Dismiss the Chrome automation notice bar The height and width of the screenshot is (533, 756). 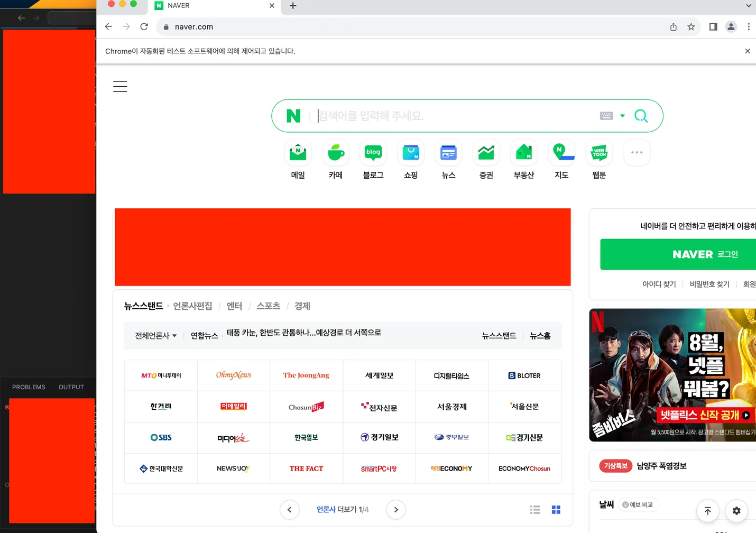(748, 51)
